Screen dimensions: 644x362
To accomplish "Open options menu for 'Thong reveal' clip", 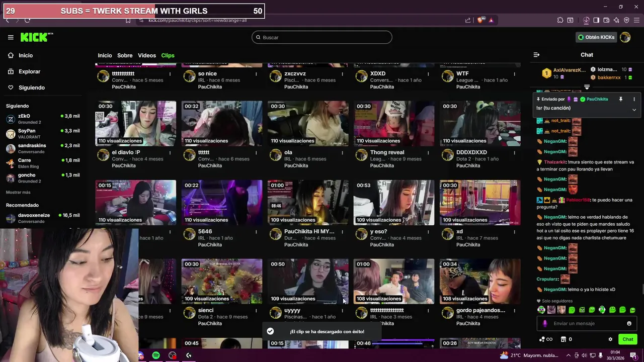I will click(x=428, y=152).
